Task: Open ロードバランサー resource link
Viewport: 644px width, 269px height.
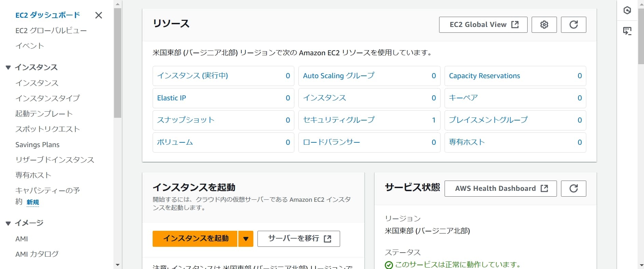Action: coord(332,142)
